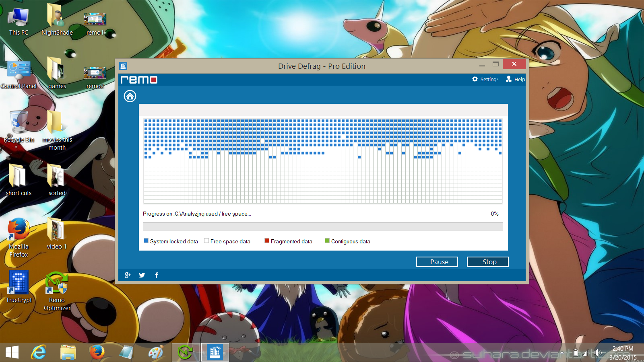Click the 0% progress value
644x364 pixels.
[495, 214]
